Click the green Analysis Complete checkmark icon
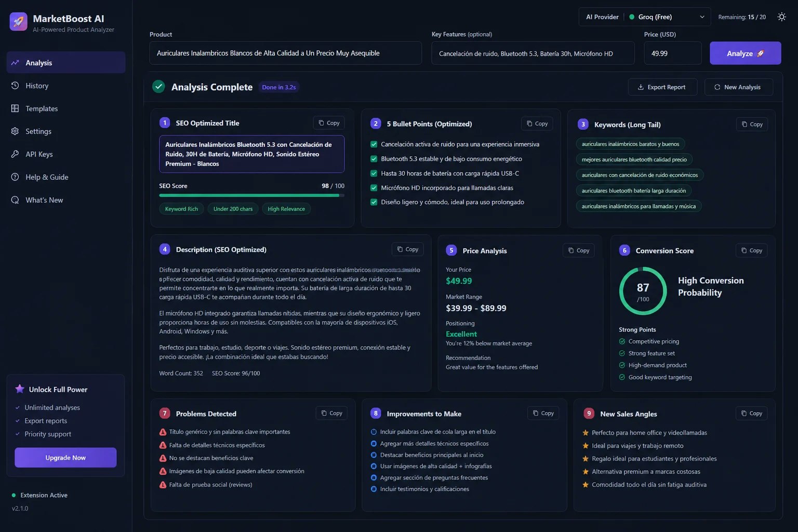This screenshot has width=798, height=532. [158, 87]
